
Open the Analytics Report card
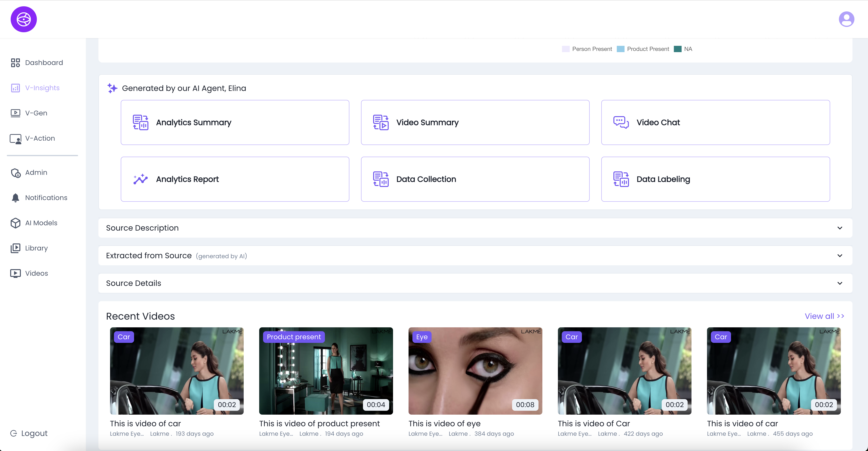pos(235,179)
